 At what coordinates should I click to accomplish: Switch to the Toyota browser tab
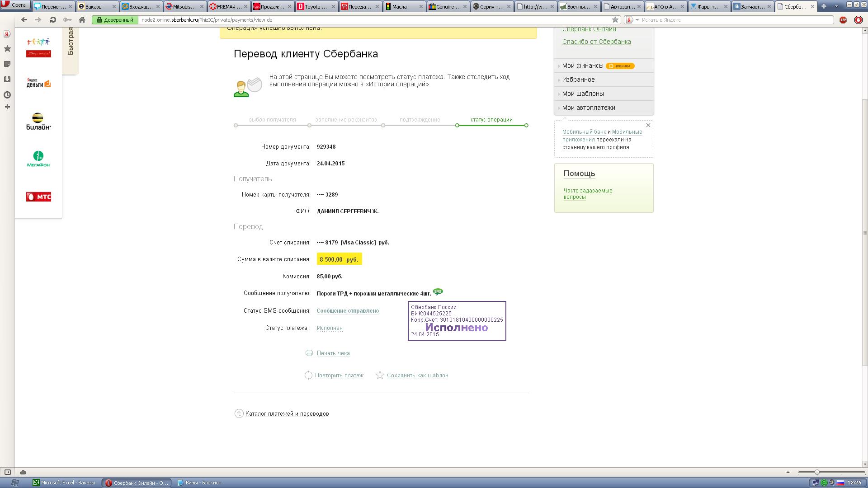click(x=316, y=6)
